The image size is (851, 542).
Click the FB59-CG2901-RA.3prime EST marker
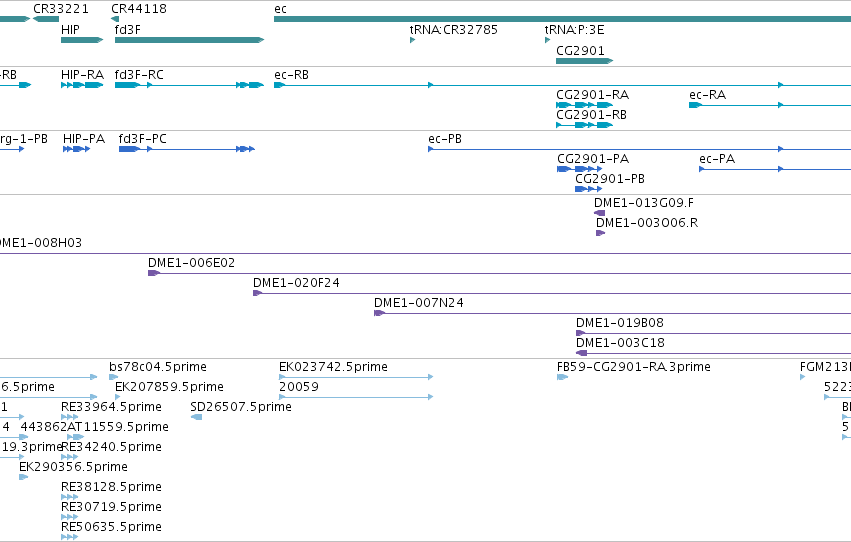click(x=562, y=377)
